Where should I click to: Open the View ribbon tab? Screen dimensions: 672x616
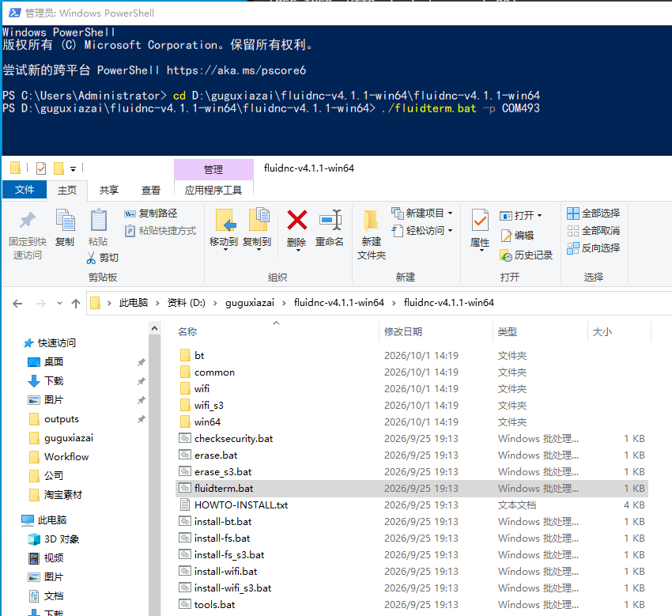[x=151, y=191]
